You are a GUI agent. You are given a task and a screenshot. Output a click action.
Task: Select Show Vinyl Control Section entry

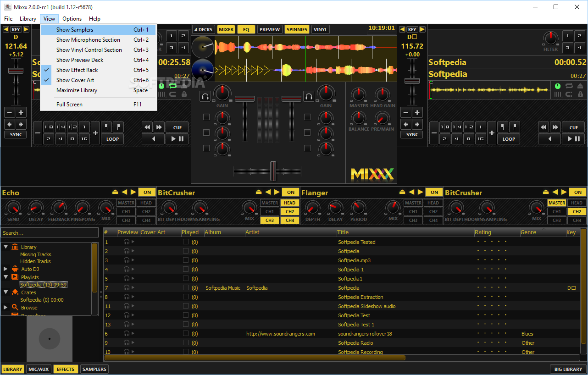(98, 50)
